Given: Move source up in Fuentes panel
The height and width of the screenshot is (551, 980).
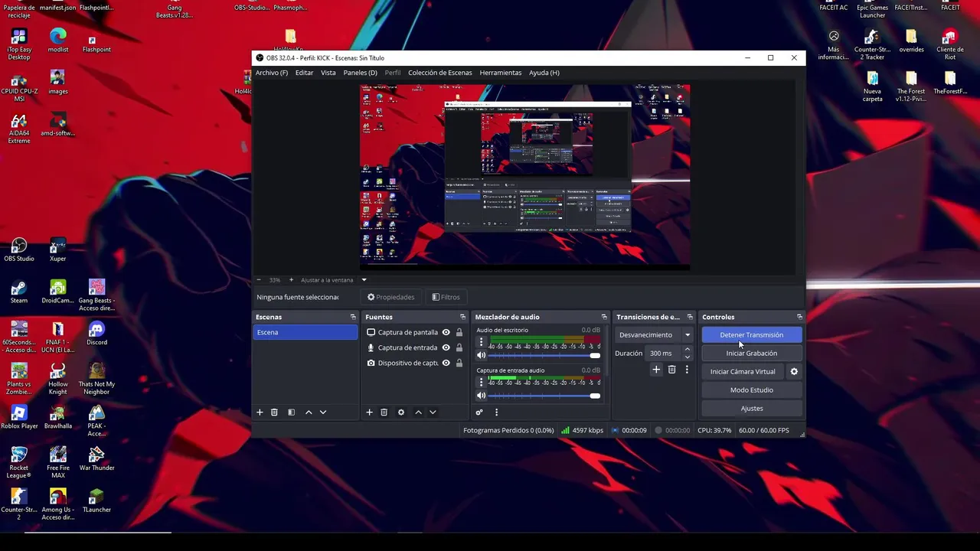Looking at the screenshot, I should coord(418,412).
